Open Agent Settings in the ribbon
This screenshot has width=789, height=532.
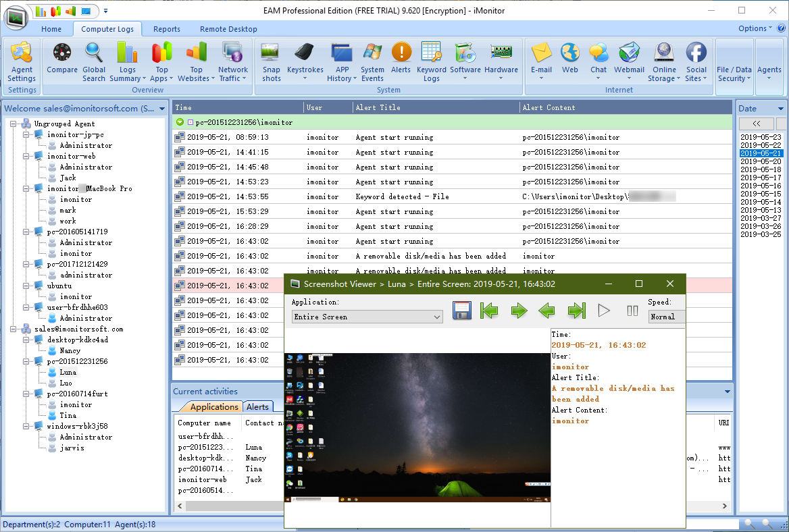pos(22,62)
